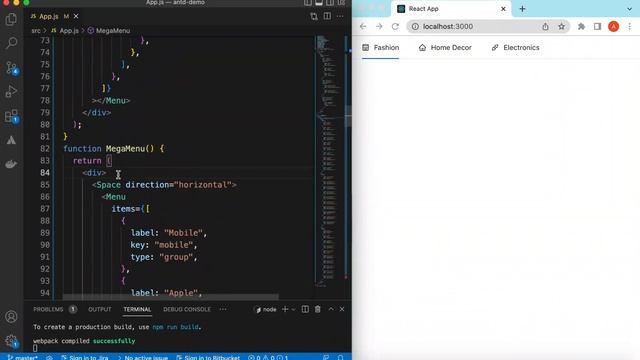The image size is (640, 360).
Task: Open the Extensions view
Action: tap(11, 116)
